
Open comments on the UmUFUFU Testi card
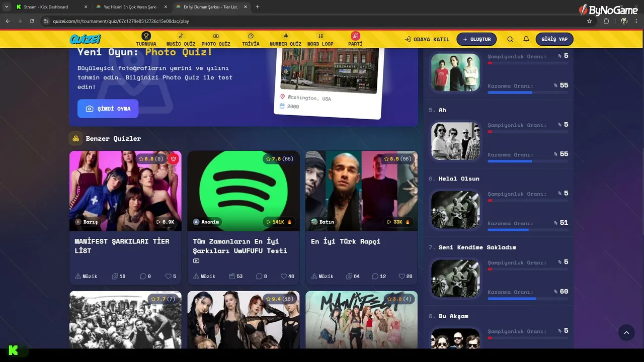pyautogui.click(x=262, y=276)
